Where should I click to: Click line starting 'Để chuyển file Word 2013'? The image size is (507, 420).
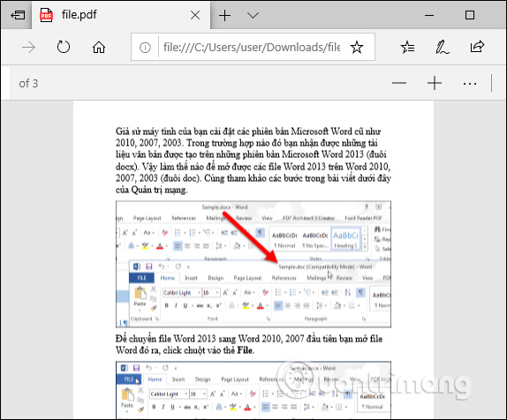[x=249, y=339]
